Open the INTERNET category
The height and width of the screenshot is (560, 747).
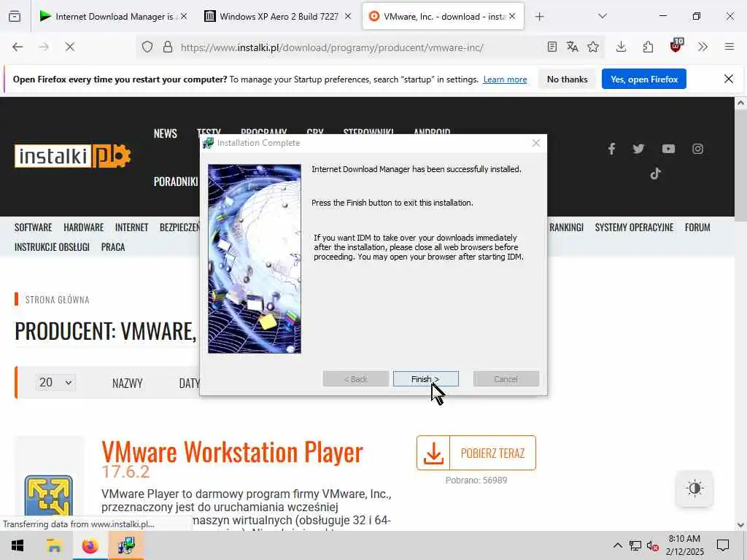coord(131,227)
